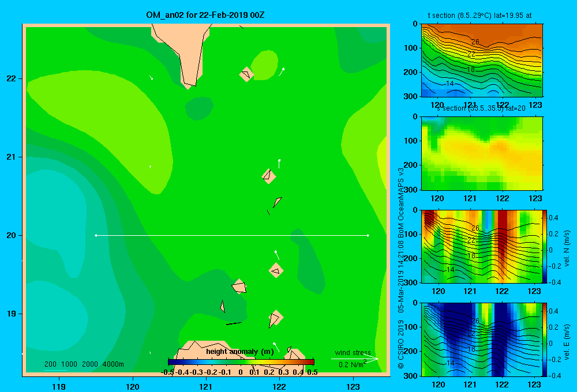Click the 'wind stress' legend label
Viewport: 577px width, 392px height.
(353, 352)
